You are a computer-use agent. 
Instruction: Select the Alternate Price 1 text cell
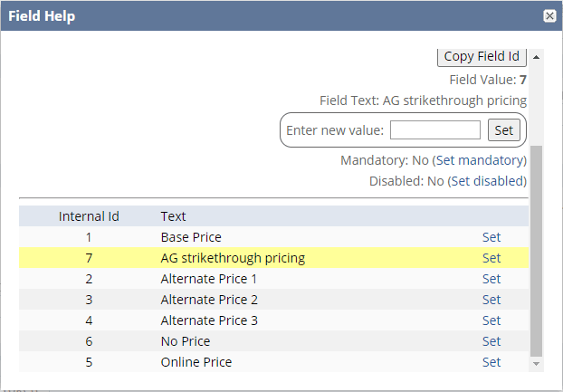tap(208, 279)
